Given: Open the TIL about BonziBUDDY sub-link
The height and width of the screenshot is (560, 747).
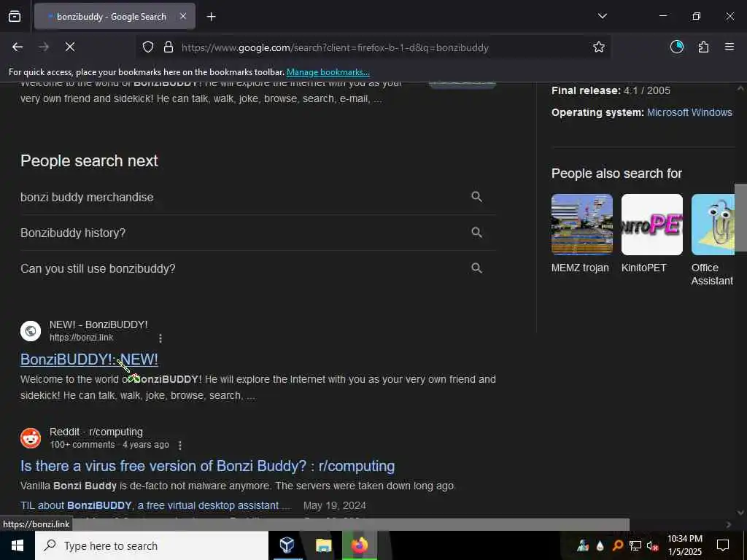Looking at the screenshot, I should 155,505.
